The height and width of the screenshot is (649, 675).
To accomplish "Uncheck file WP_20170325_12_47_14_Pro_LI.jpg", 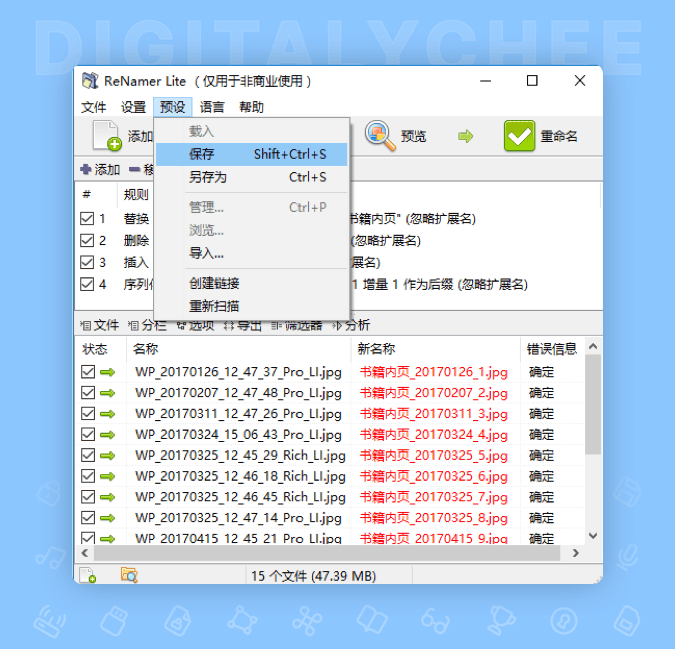I will tap(88, 517).
